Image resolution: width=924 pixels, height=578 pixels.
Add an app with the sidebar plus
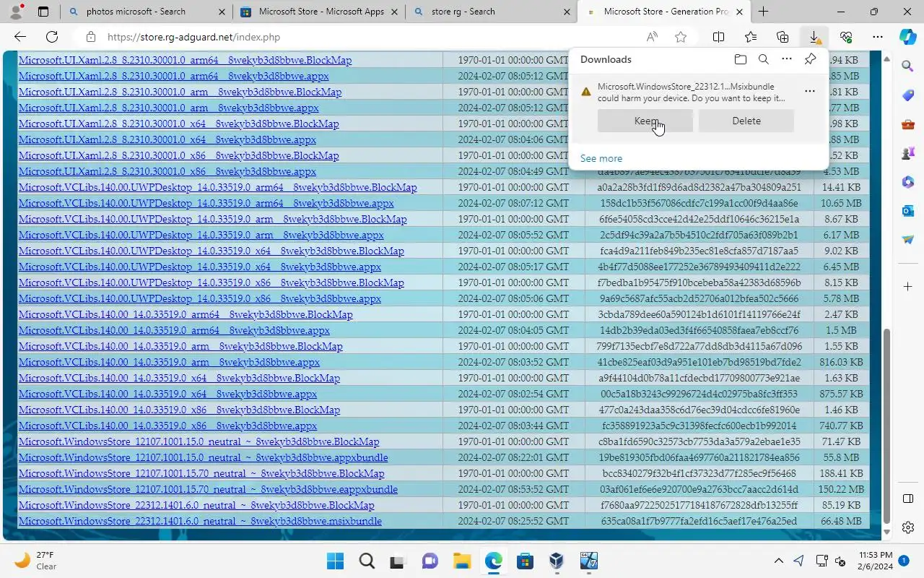click(x=908, y=287)
